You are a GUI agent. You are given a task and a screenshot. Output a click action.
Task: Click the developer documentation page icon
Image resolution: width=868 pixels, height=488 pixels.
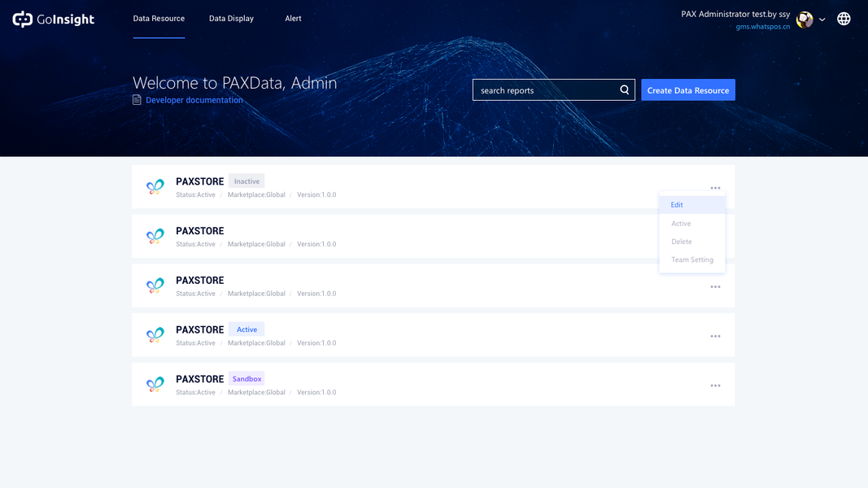pyautogui.click(x=137, y=100)
